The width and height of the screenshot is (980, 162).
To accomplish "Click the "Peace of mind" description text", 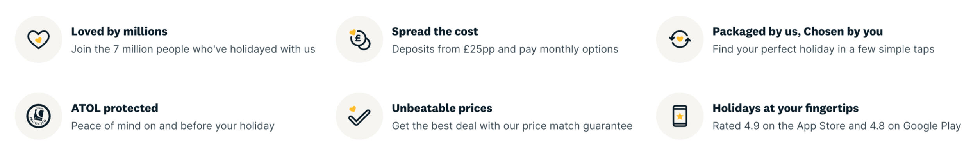I will tap(173, 126).
